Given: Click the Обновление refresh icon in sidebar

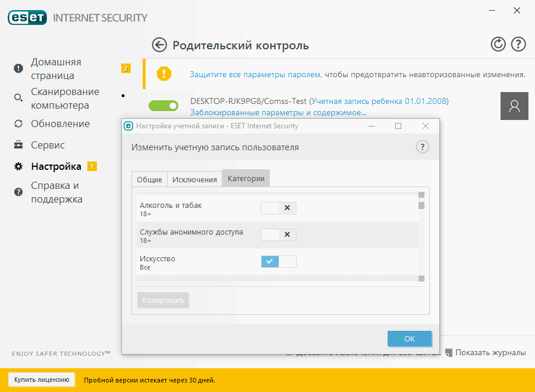Looking at the screenshot, I should coord(18,124).
